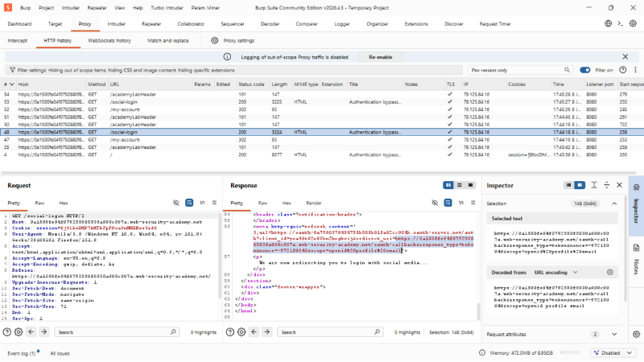Click the Re-enable button
Screen dimensions: 644x362
(x=380, y=56)
